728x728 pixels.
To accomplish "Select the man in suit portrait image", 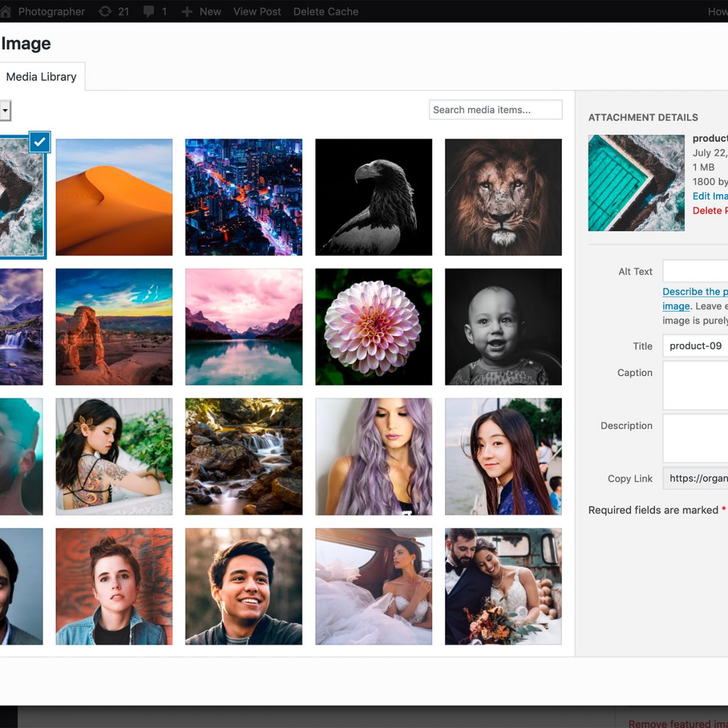I will (x=21, y=587).
